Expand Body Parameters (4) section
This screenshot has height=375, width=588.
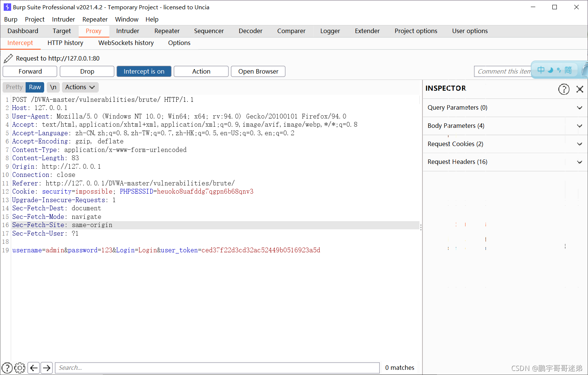tap(505, 126)
